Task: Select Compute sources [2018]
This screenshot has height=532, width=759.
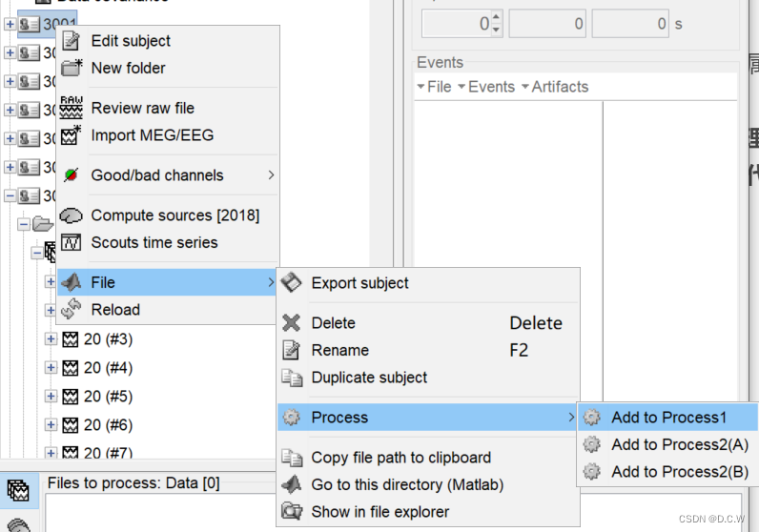Action: point(168,215)
